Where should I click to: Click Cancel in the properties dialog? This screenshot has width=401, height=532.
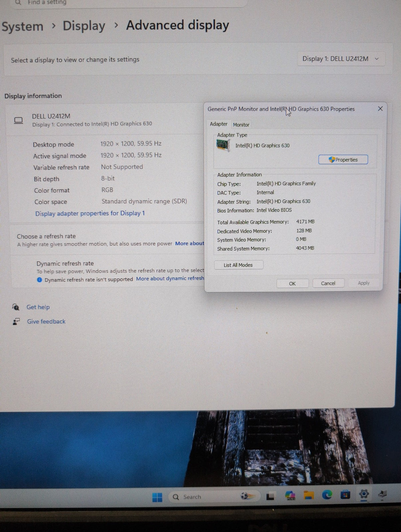click(x=328, y=283)
